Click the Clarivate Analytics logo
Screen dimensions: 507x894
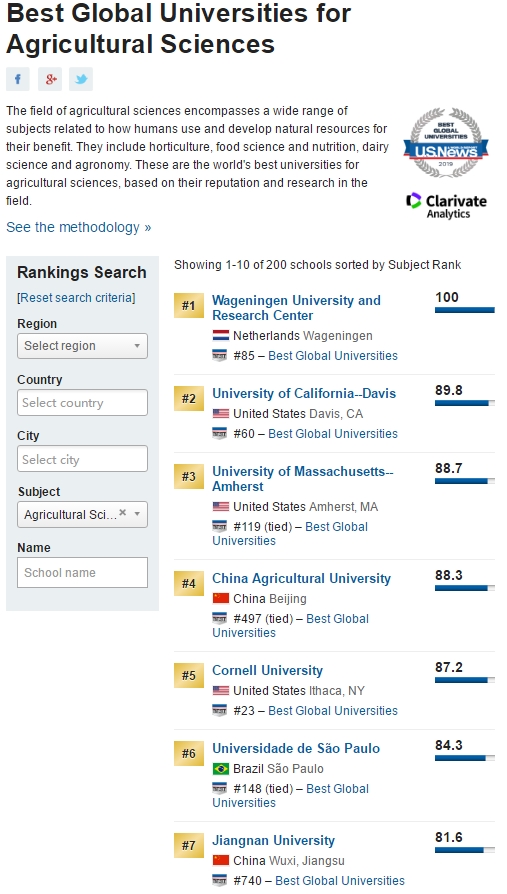click(x=447, y=206)
